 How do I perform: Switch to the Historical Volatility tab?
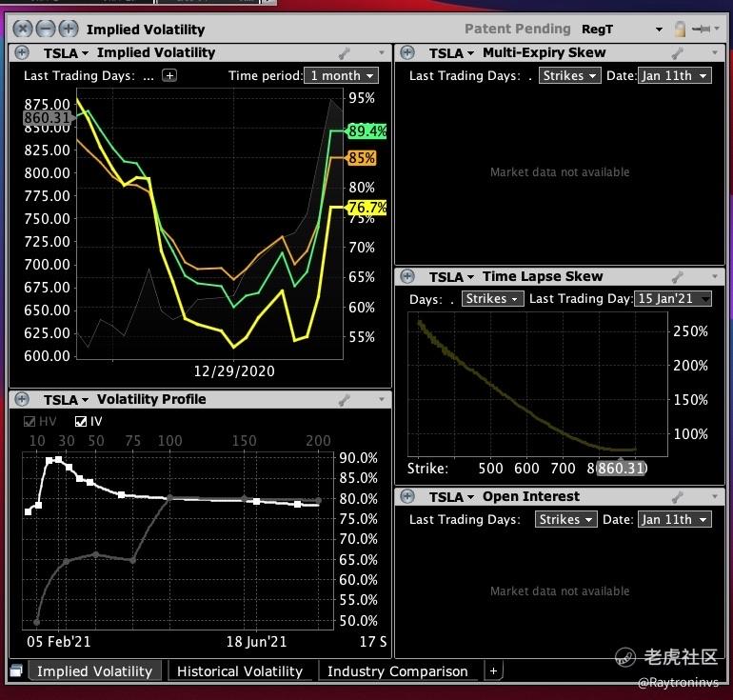pyautogui.click(x=240, y=671)
